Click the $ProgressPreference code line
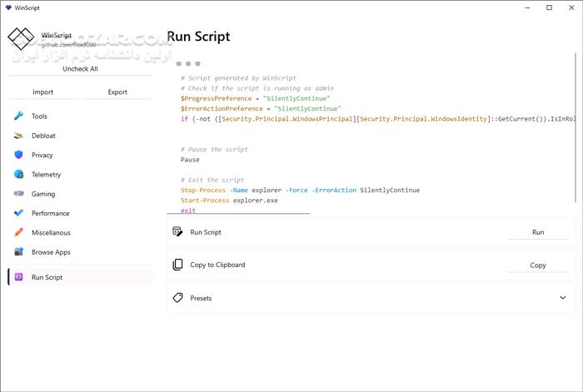583x392 pixels. [256, 98]
